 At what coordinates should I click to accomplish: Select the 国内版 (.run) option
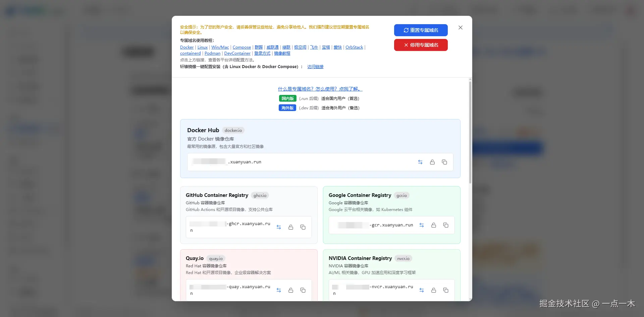[287, 98]
